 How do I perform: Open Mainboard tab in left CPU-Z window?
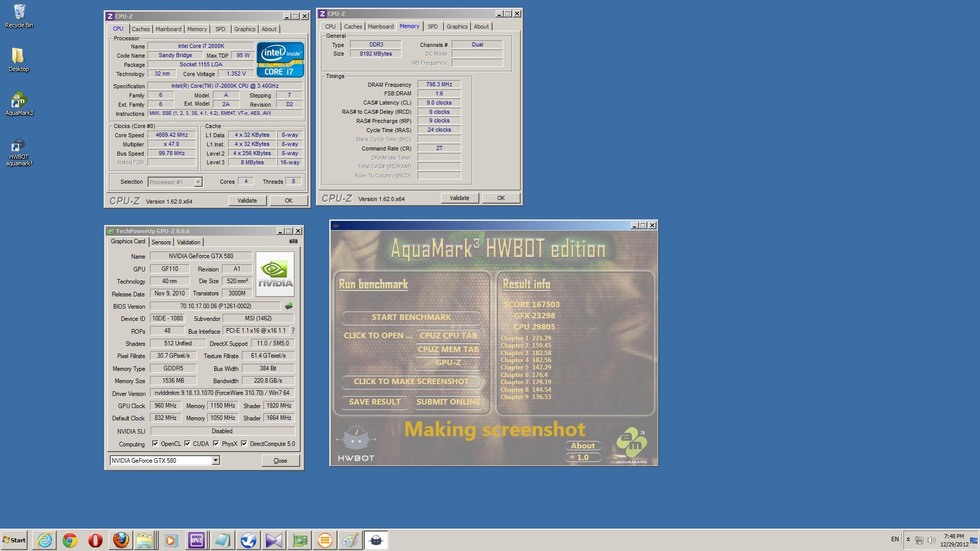[x=168, y=29]
